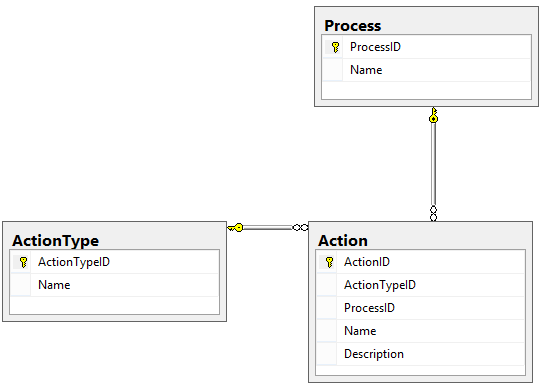
Task: Select the Description column in Action table
Action: [x=420, y=354]
